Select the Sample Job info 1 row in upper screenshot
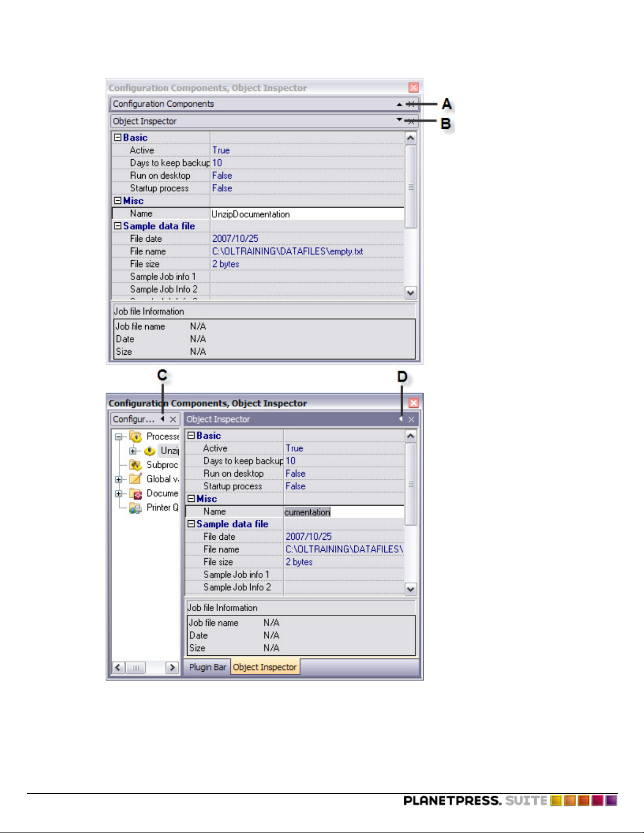This screenshot has width=644, height=833. coord(258,276)
